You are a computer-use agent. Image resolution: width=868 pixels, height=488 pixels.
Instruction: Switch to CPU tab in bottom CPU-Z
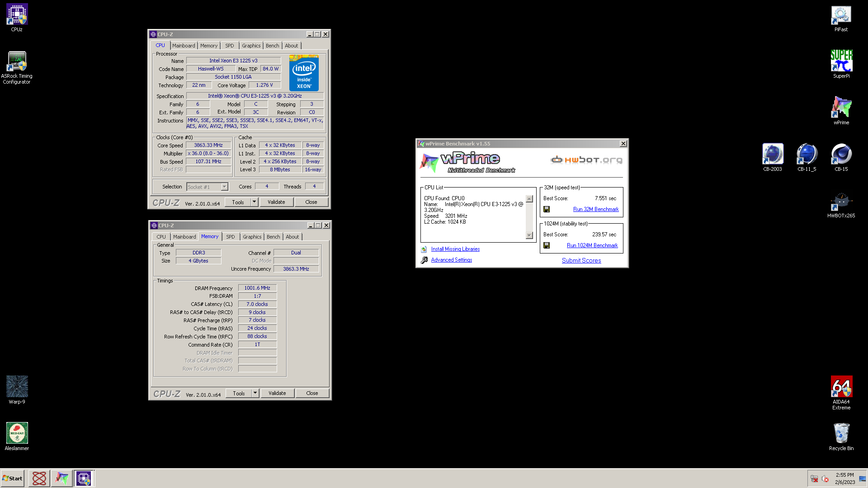point(161,237)
